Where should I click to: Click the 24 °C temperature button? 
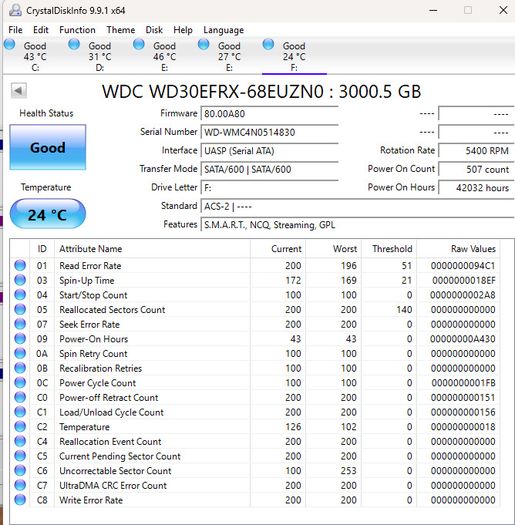[x=48, y=214]
